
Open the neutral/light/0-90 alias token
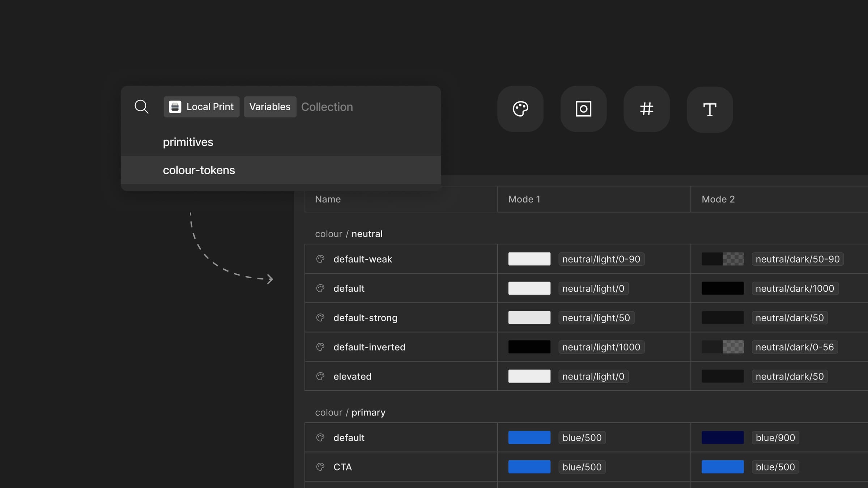click(x=601, y=259)
